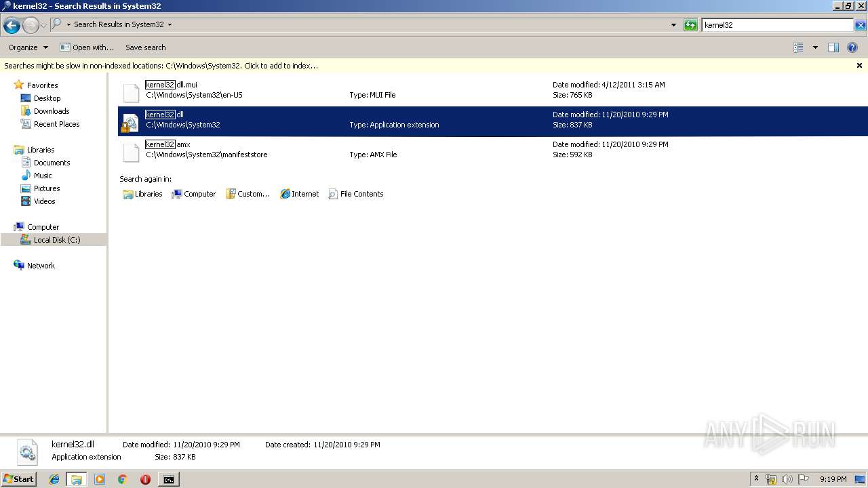Go back with the Back arrow button

[12, 25]
